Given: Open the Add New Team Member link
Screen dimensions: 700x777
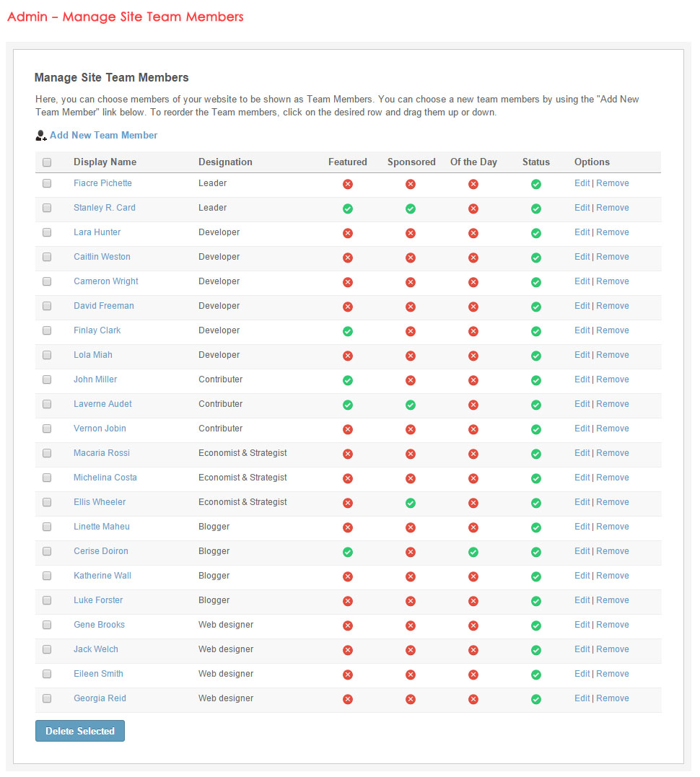Looking at the screenshot, I should (103, 136).
